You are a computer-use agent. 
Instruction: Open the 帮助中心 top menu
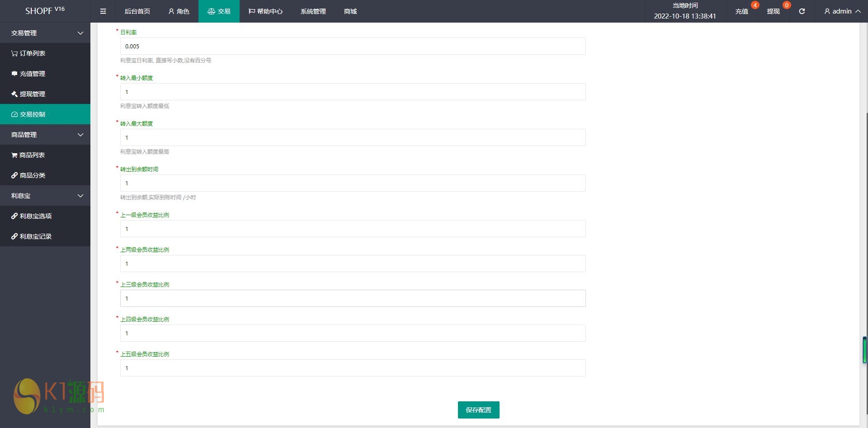click(265, 11)
